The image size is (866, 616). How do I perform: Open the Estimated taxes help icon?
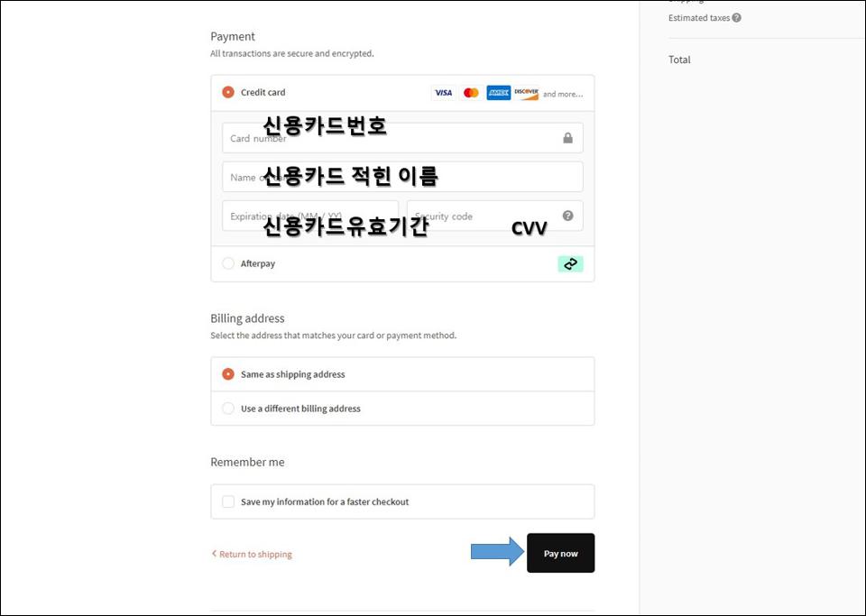737,18
